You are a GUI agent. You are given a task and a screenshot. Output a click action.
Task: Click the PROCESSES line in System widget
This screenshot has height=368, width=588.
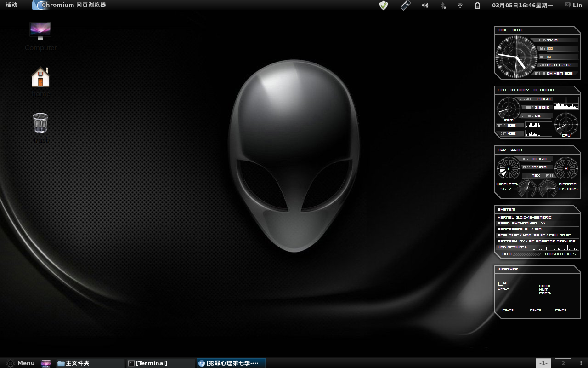(520, 229)
